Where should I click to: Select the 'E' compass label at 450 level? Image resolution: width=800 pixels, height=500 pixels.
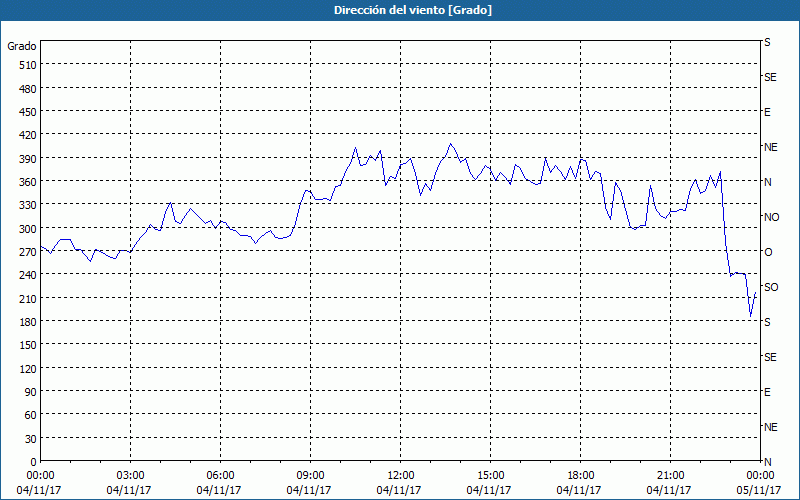767,112
